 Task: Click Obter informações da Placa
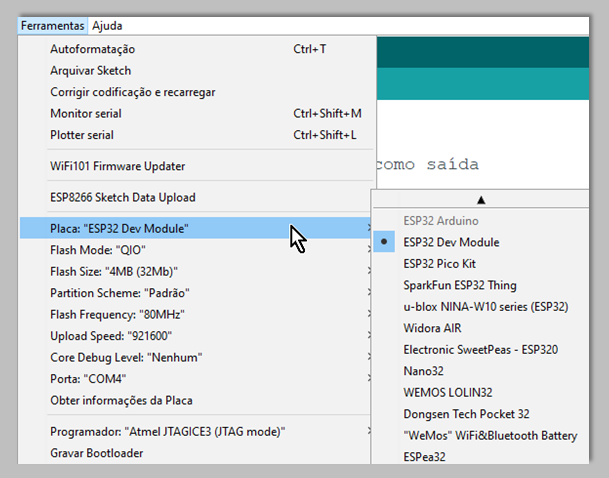[121, 401]
